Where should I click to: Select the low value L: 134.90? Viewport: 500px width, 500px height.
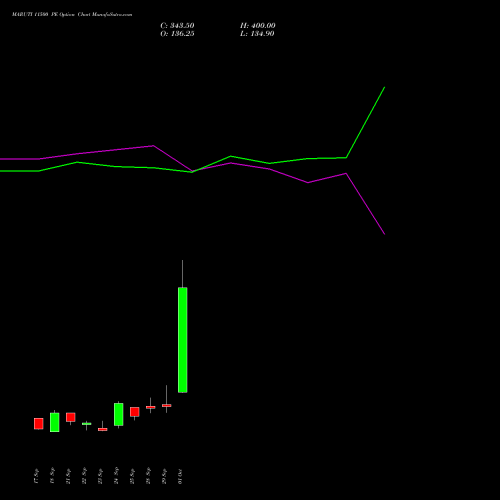point(257,34)
